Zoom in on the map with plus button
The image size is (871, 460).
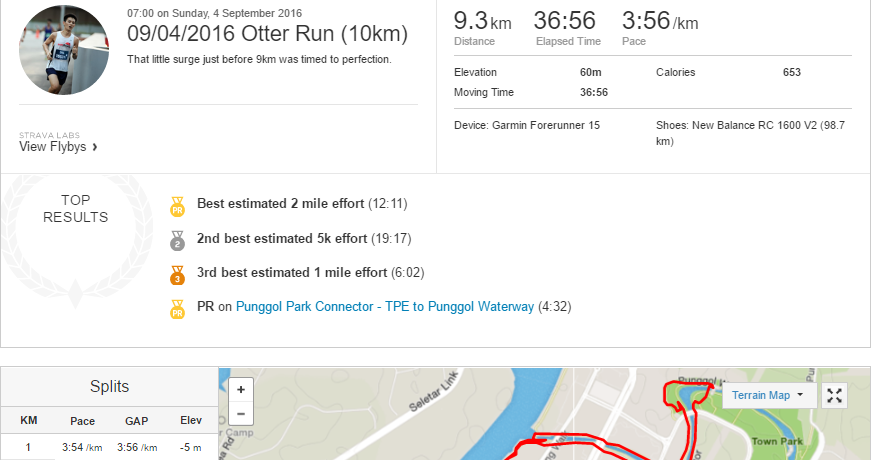241,389
